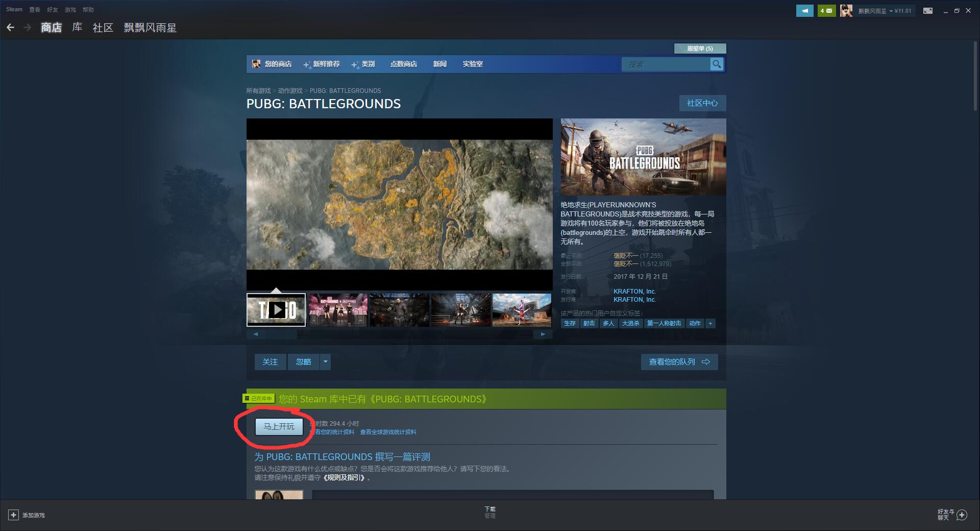Click the thumbnail strip scrollbar handle
The width and height of the screenshot is (980, 531).
point(281,334)
